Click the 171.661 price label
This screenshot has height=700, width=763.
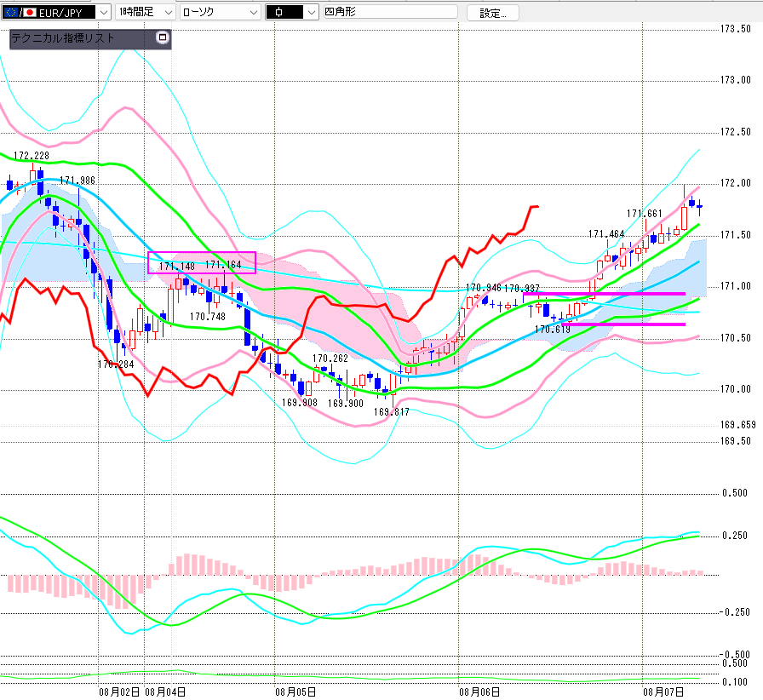click(x=645, y=214)
